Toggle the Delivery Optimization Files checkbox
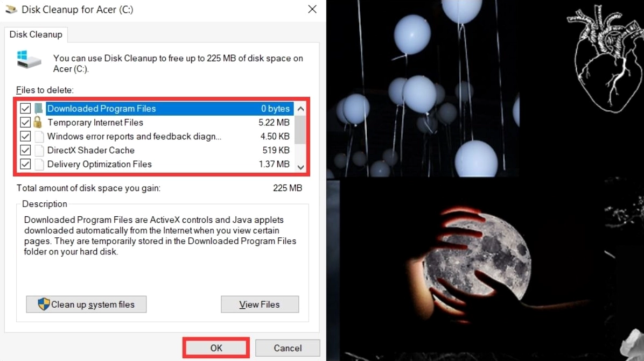Viewport: 644px width, 361px height. pos(25,164)
